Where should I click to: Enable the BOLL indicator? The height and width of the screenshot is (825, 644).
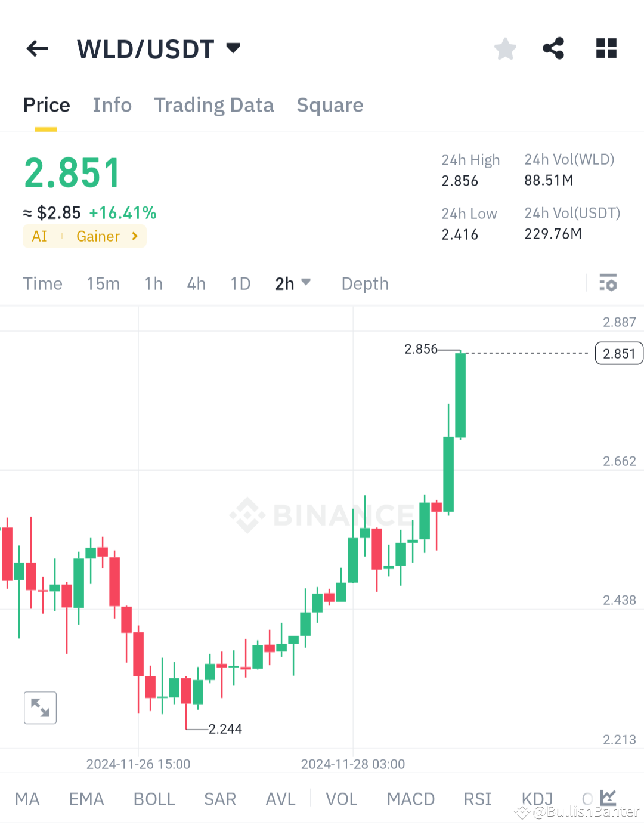coord(154,799)
